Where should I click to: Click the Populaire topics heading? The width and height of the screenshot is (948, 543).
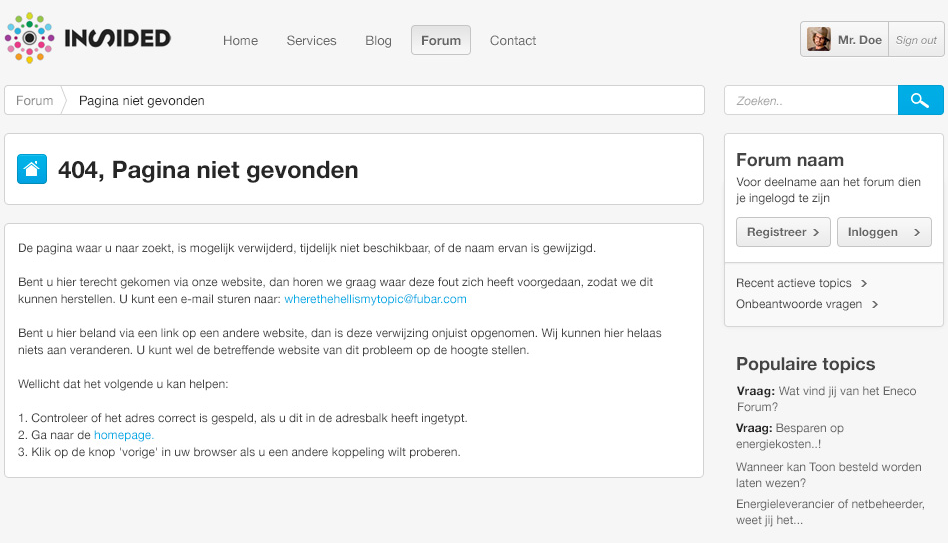[x=805, y=364]
